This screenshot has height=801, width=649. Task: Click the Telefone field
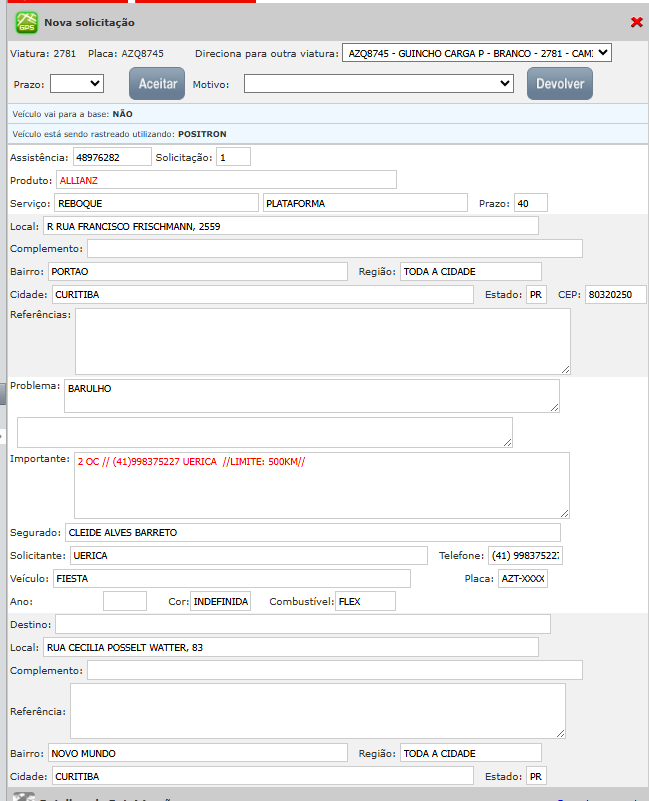click(x=525, y=555)
